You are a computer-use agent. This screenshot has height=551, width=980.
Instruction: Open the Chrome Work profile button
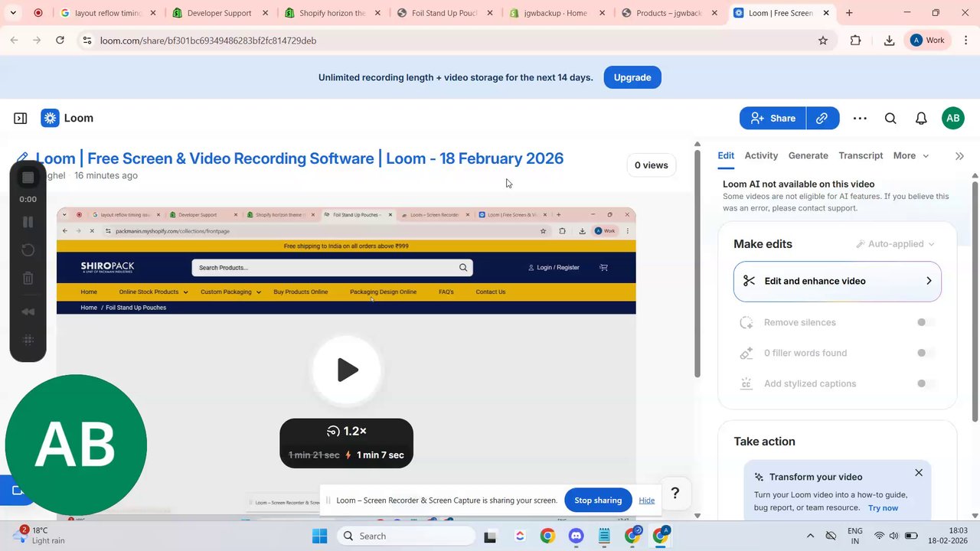point(928,41)
